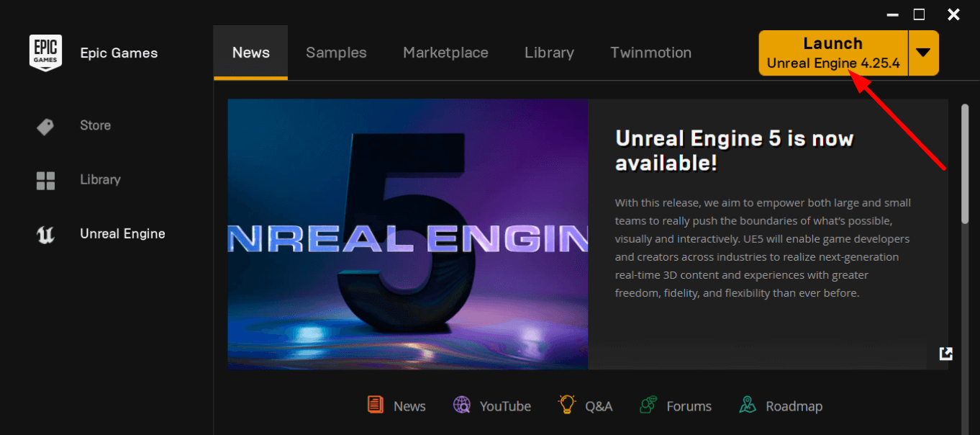
Task: Launch Unreal Engine 4.25.4
Action: point(833,53)
